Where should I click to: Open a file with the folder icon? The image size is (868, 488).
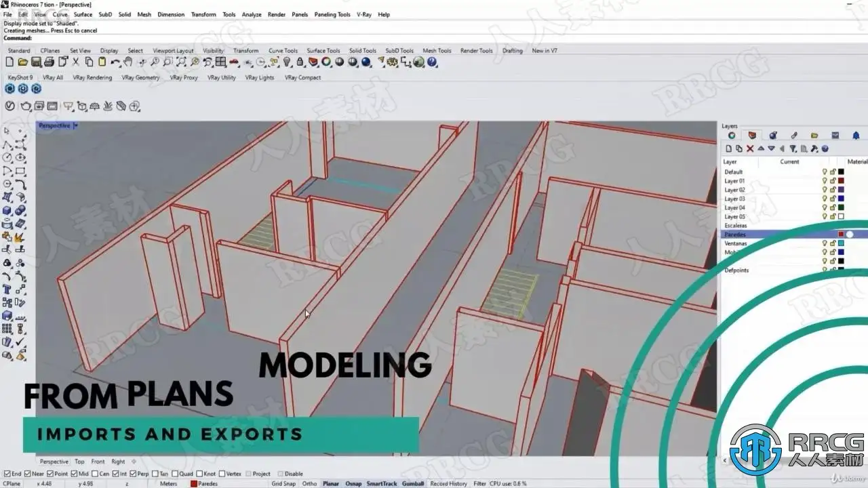click(22, 62)
